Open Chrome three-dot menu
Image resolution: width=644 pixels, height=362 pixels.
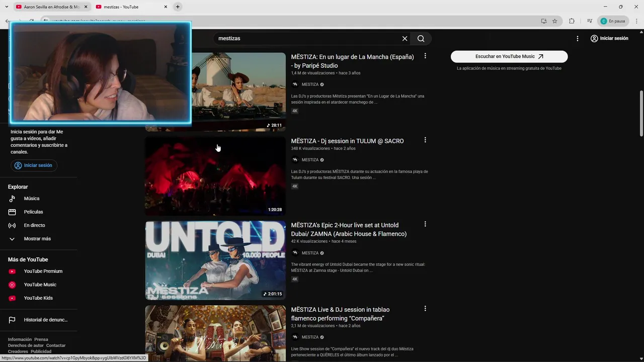click(636, 21)
